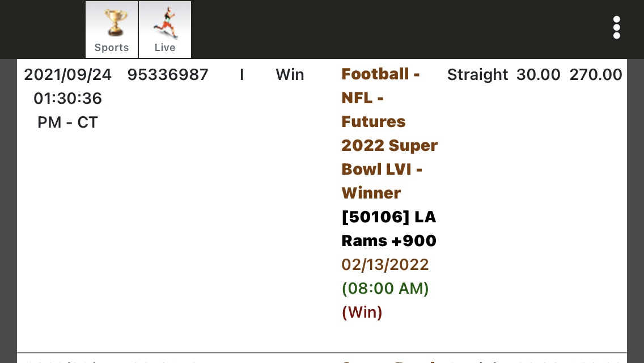Click the 30.00 risk amount
This screenshot has height=363, width=644.
click(538, 75)
